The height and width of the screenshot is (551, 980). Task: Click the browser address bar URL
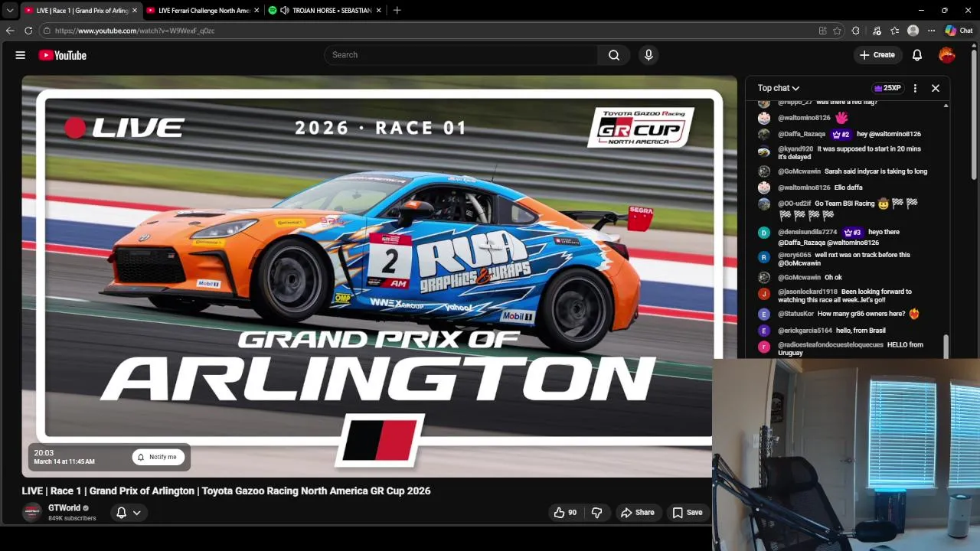pyautogui.click(x=135, y=31)
